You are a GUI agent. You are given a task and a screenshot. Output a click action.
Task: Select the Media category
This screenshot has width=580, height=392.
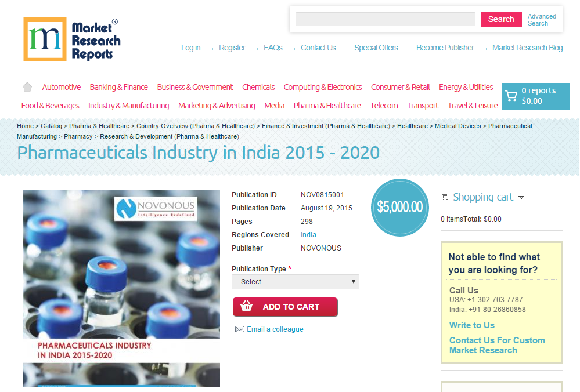(274, 106)
